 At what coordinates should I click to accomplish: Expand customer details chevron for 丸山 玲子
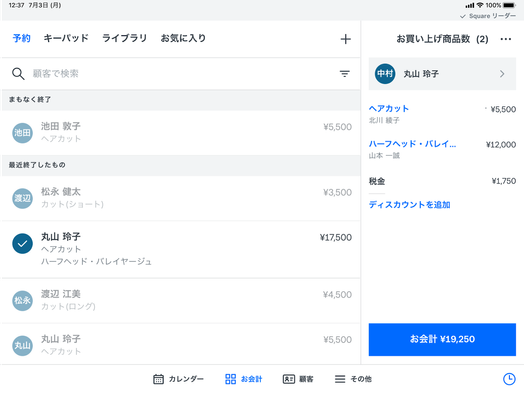click(502, 74)
